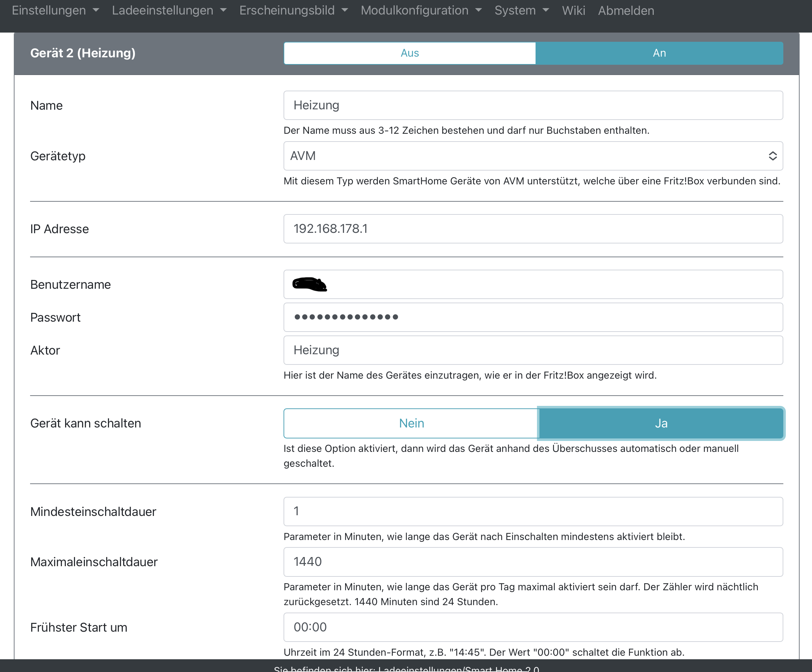Screen dimensions: 812x672
Task: Click Abmelden to log out
Action: pyautogui.click(x=625, y=11)
